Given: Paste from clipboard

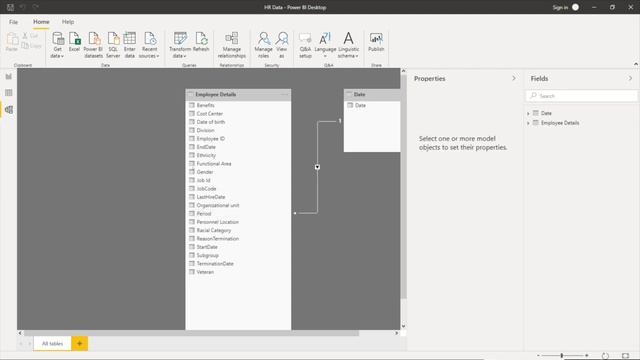Looking at the screenshot, I should [12, 42].
